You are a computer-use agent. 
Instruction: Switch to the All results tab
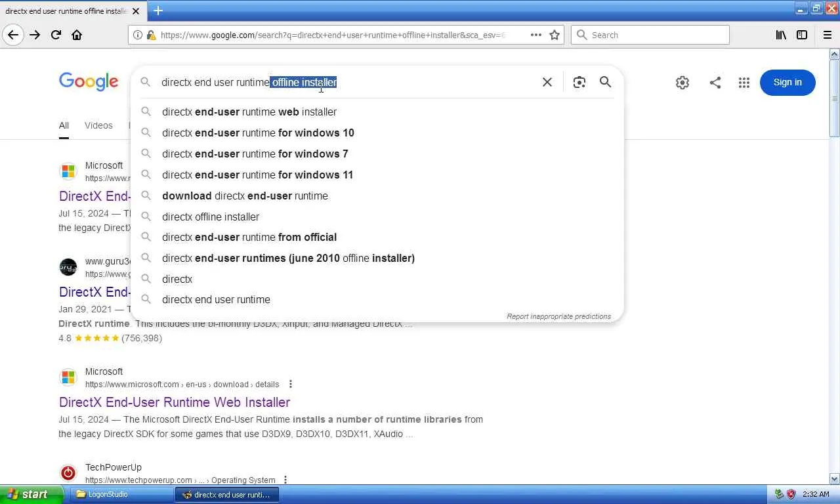tap(64, 125)
